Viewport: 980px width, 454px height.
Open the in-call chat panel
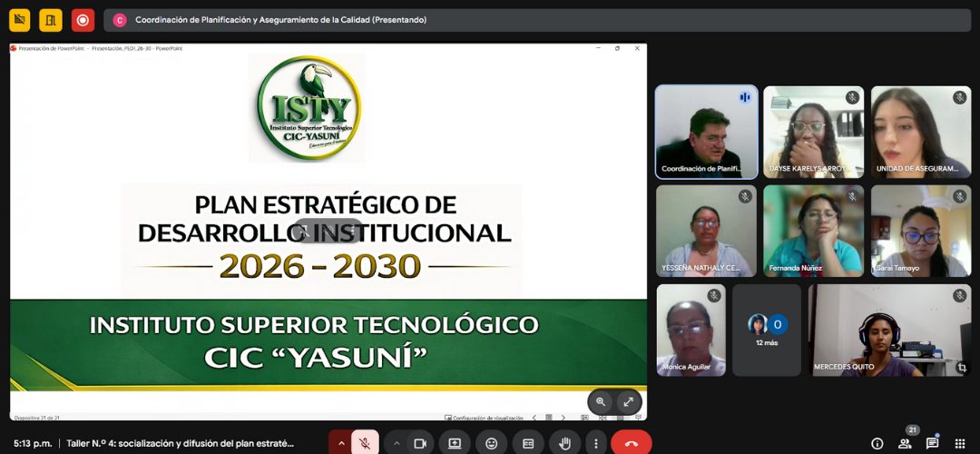point(932,443)
